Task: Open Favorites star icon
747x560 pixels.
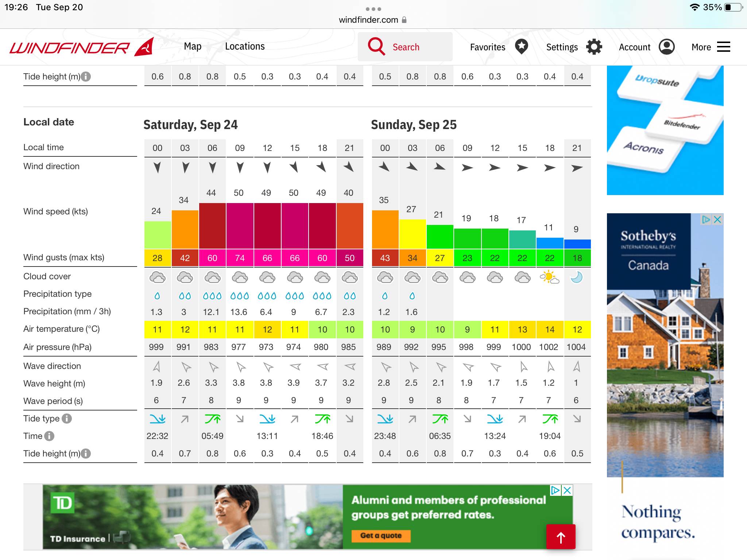Action: click(x=522, y=47)
